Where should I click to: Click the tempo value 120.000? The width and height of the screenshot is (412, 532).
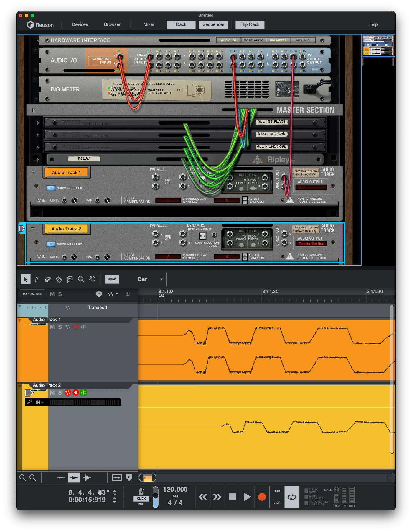pyautogui.click(x=175, y=489)
